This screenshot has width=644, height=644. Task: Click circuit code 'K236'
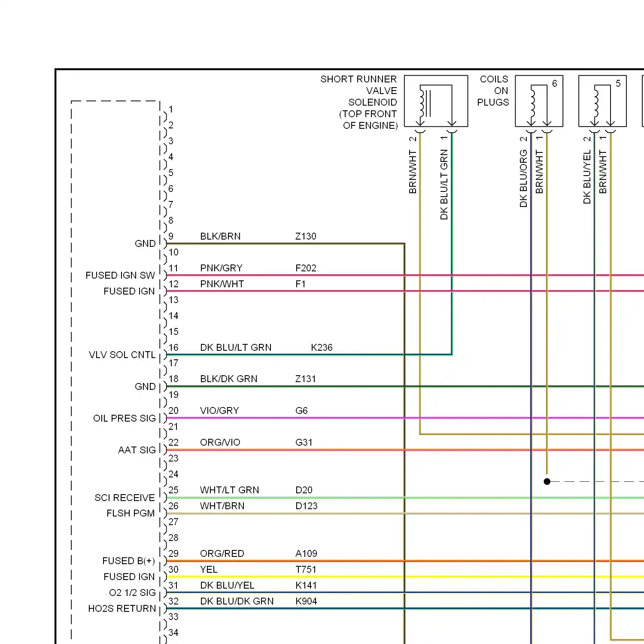coord(322,347)
